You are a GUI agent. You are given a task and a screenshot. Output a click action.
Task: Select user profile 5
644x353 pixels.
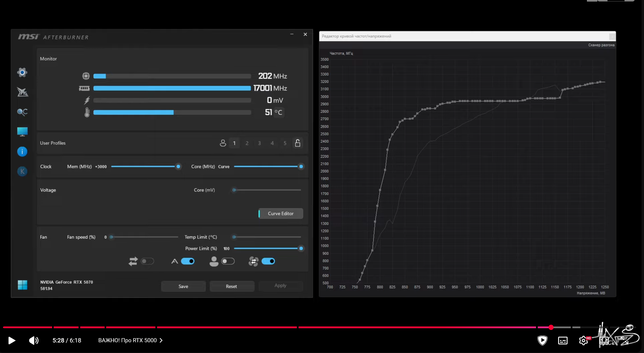click(285, 143)
